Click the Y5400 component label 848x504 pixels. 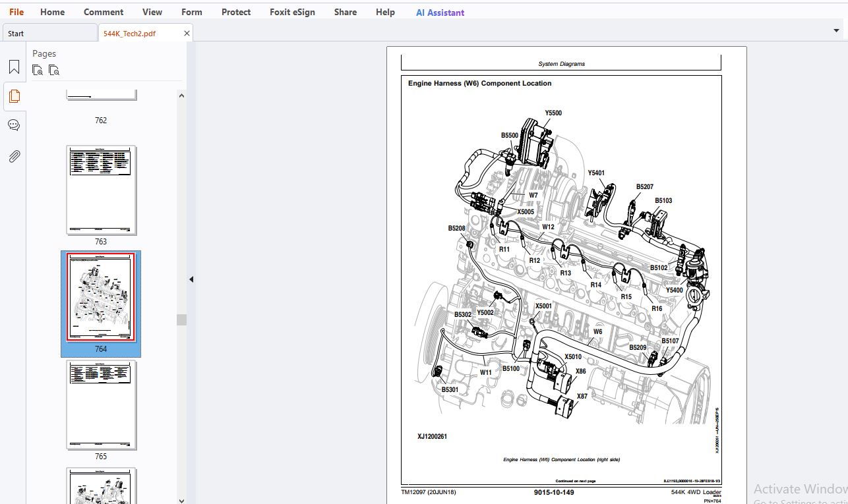click(675, 291)
